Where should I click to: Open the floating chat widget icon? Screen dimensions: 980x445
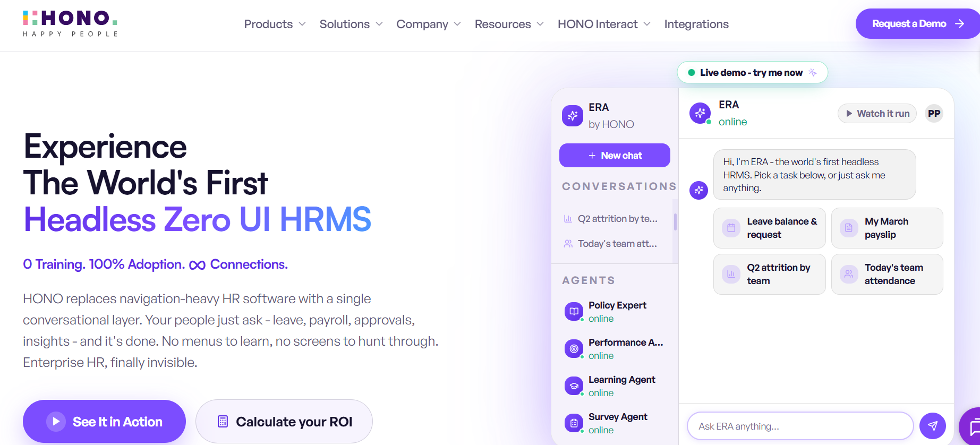coord(972,427)
